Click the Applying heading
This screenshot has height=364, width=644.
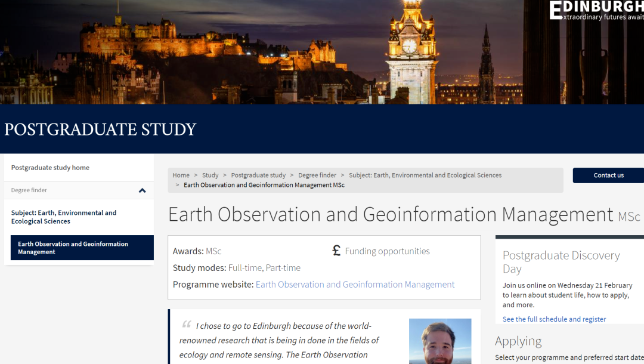pos(518,341)
